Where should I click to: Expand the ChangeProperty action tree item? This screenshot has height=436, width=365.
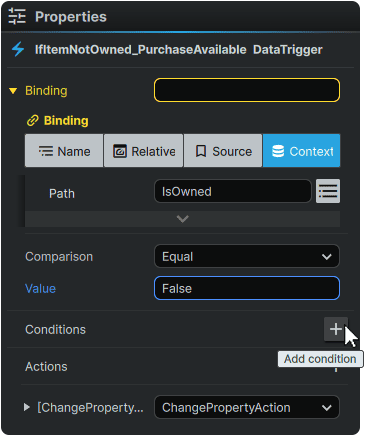tap(27, 407)
